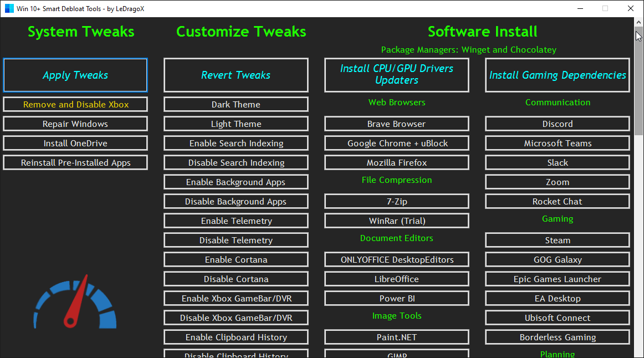Install Paint.NET

click(397, 337)
